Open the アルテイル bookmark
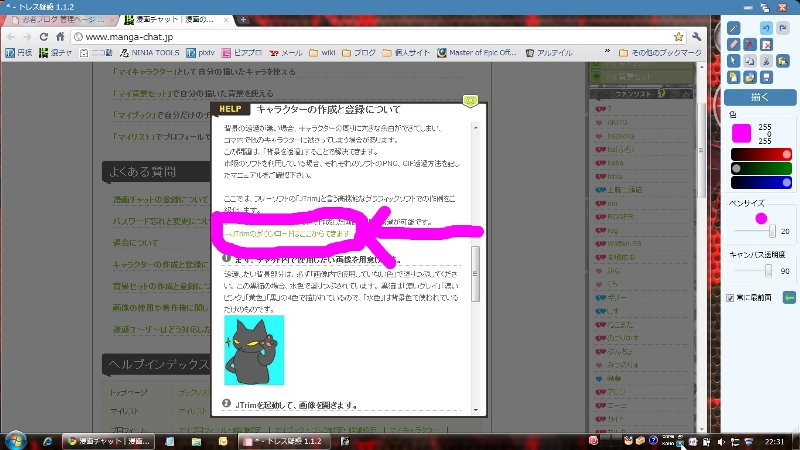This screenshot has height=450, width=800. point(549,53)
